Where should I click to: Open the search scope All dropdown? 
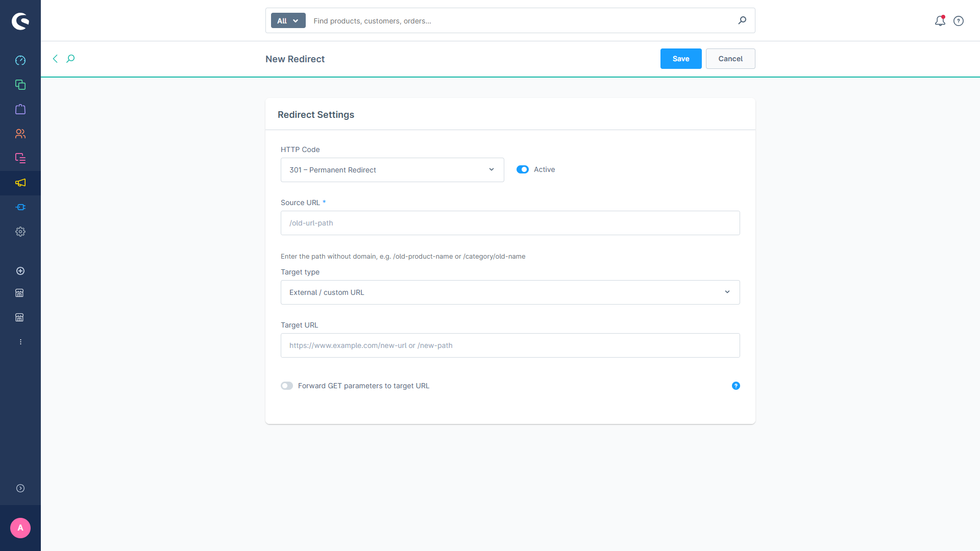pyautogui.click(x=288, y=20)
